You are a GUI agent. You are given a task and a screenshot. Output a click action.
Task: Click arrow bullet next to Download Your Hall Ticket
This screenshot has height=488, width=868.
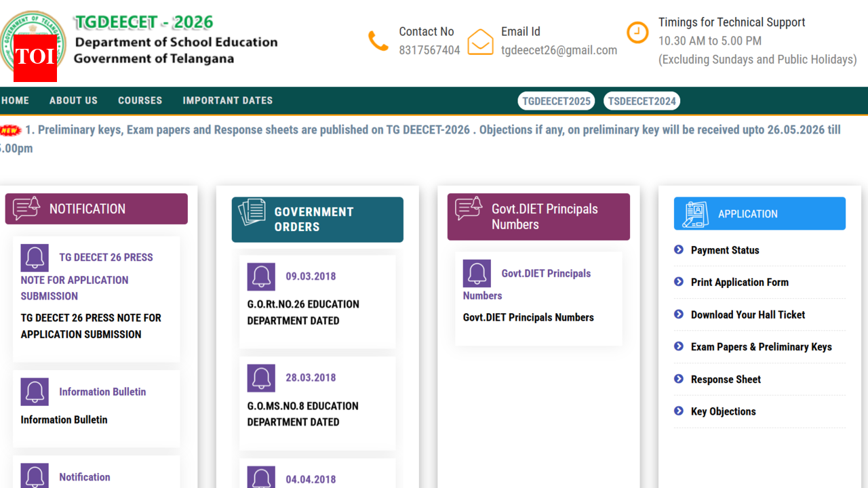pyautogui.click(x=679, y=314)
